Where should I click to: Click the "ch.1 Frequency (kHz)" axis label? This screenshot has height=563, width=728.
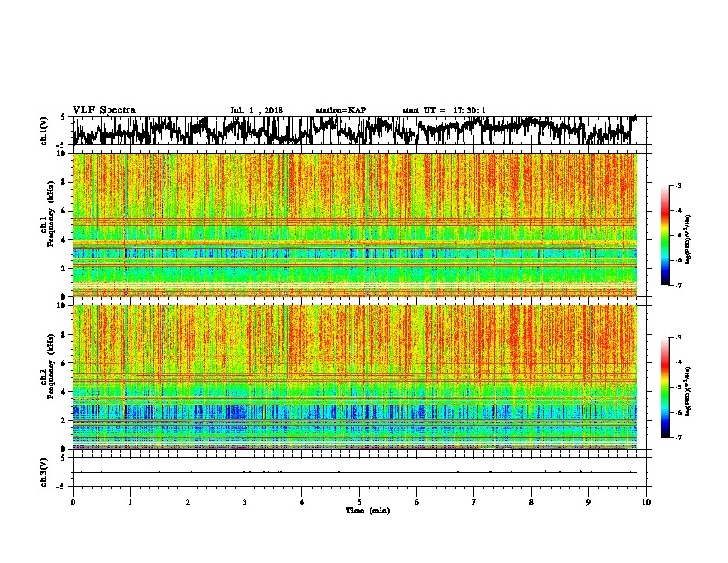48,213
